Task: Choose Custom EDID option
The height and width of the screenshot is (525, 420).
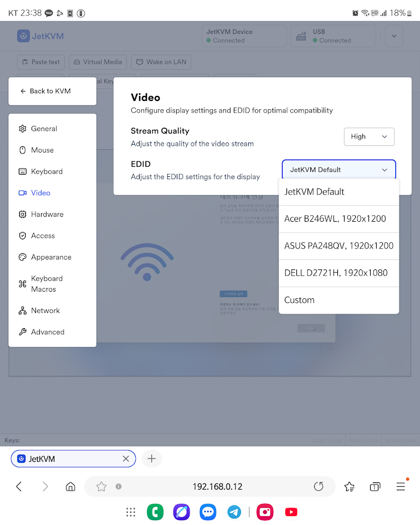Action: click(339, 300)
